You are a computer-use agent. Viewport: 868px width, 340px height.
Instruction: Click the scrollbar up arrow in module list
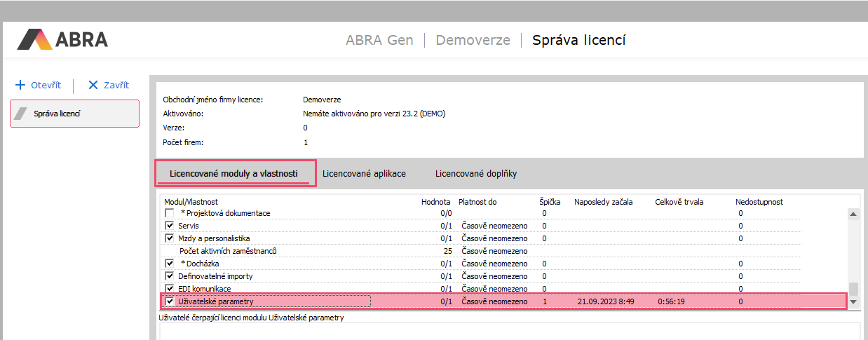click(853, 214)
